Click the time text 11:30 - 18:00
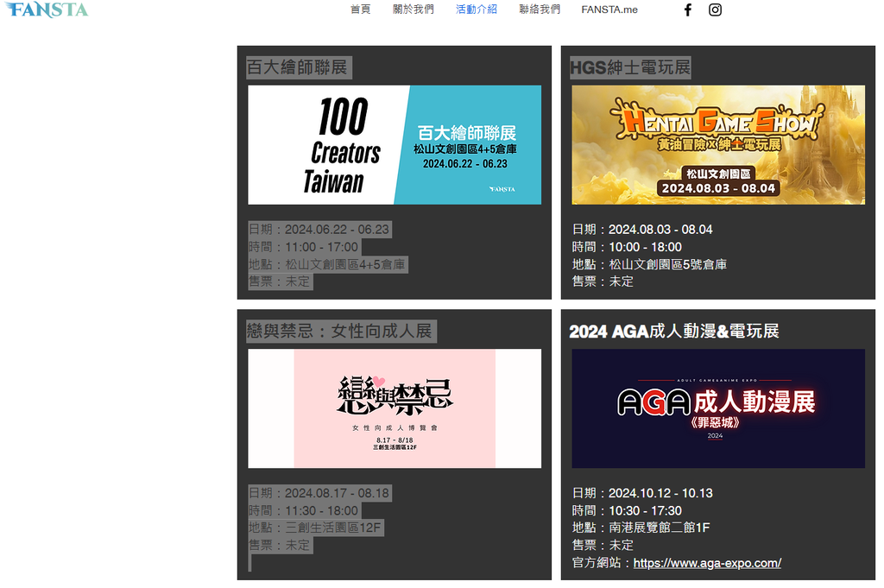Image resolution: width=884 pixels, height=588 pixels. [321, 510]
